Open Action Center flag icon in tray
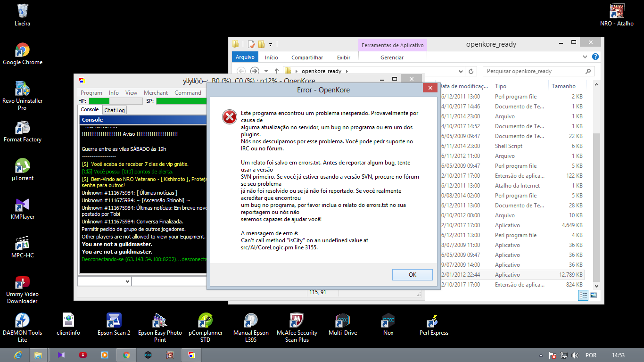 click(x=553, y=355)
